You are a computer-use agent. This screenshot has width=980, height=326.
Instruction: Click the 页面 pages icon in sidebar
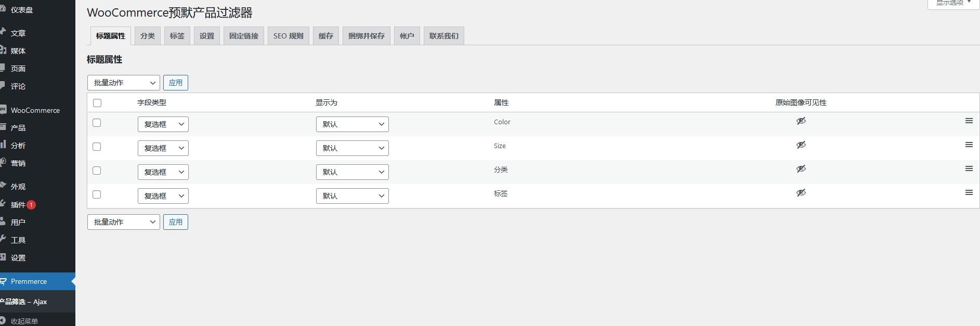3,68
